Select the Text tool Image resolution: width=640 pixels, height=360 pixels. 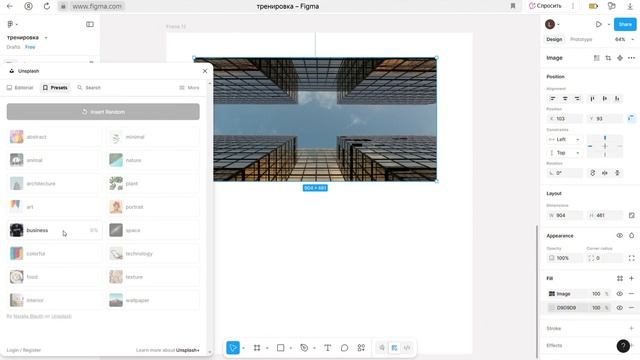pyautogui.click(x=327, y=348)
